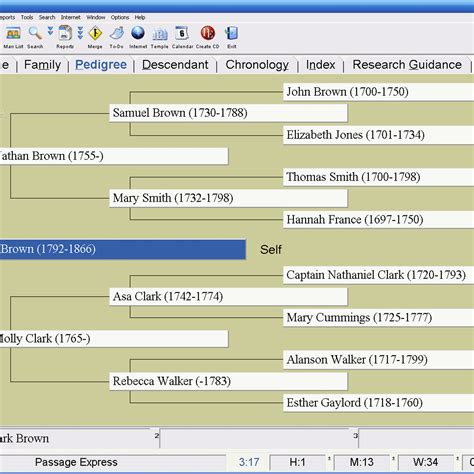474x474 pixels.
Task: Open the Window menu
Action: click(x=96, y=17)
